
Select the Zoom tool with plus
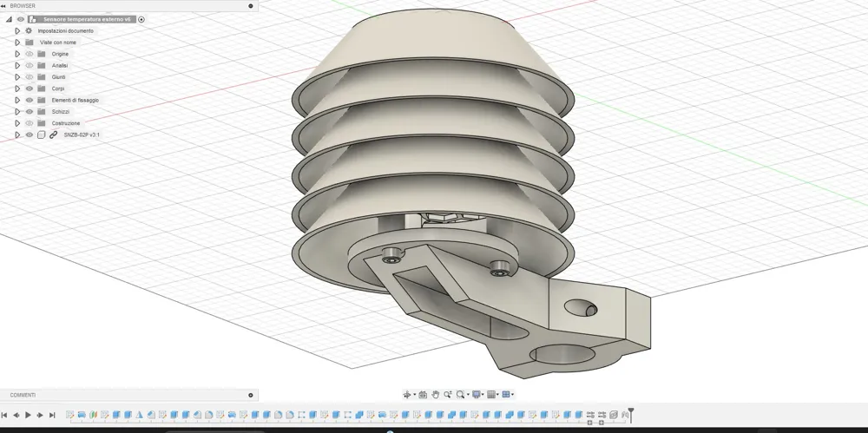[448, 395]
